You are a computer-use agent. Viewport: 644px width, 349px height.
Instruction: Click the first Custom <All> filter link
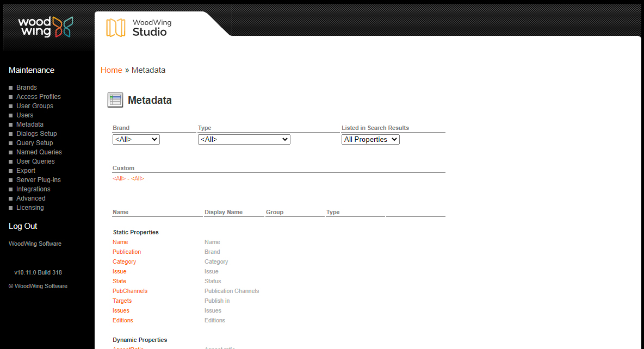click(x=119, y=178)
